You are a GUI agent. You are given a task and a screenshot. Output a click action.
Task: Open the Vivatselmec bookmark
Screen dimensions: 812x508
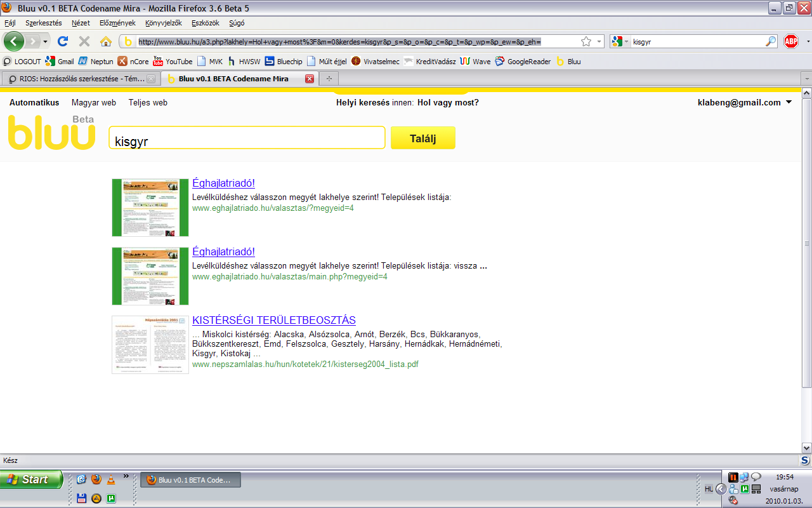click(x=376, y=62)
